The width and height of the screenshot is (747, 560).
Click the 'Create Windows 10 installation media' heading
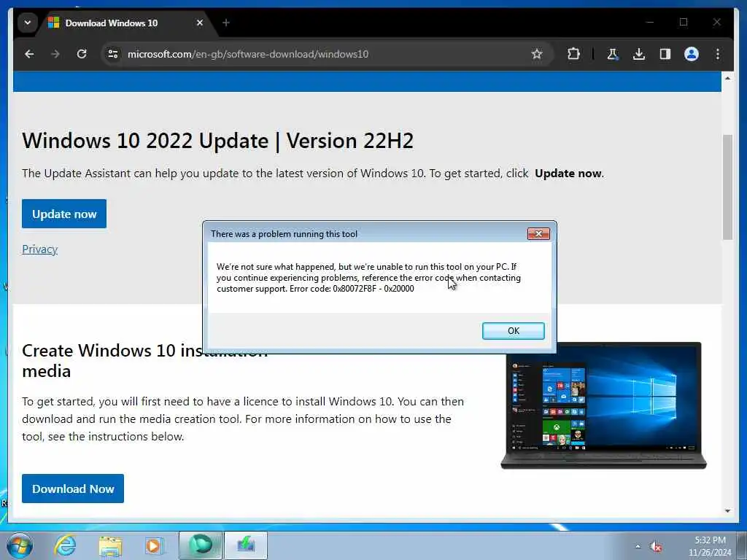(145, 360)
